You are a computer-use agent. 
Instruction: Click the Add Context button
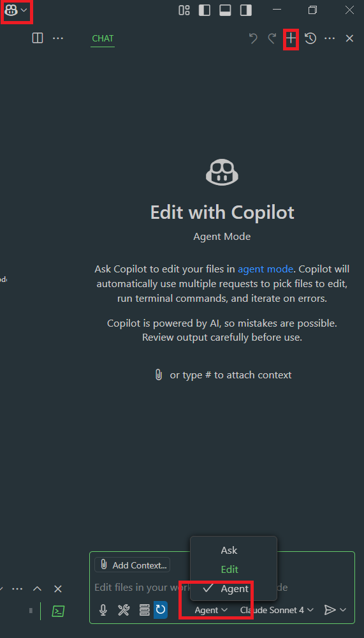[132, 565]
